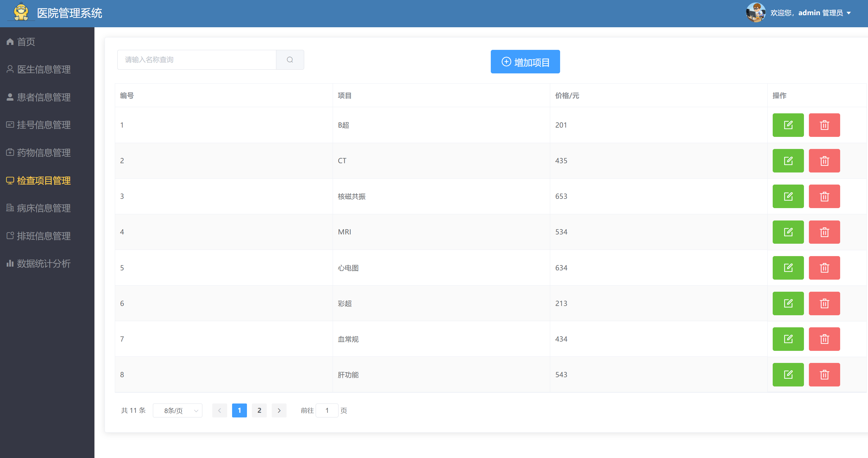The width and height of the screenshot is (868, 458).
Task: Click the duck logo in header
Action: click(21, 12)
